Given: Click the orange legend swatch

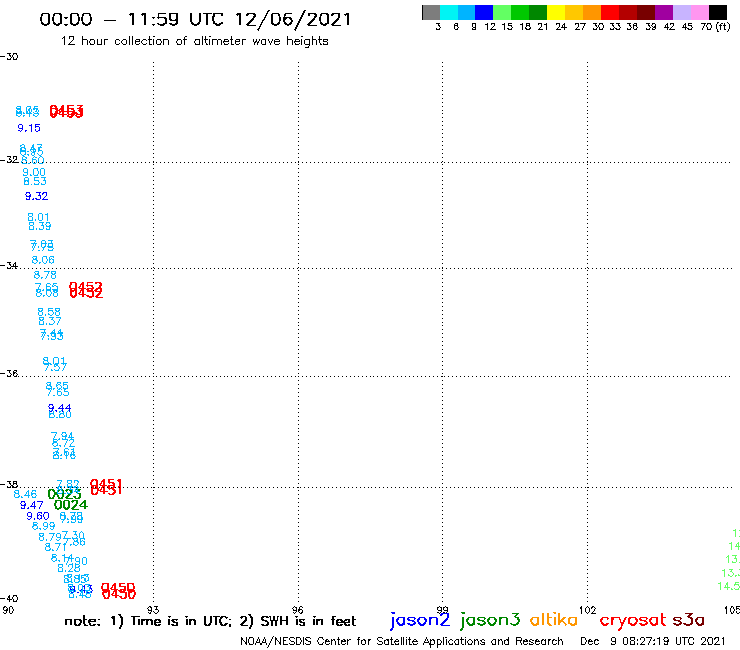Looking at the screenshot, I should pos(592,12).
